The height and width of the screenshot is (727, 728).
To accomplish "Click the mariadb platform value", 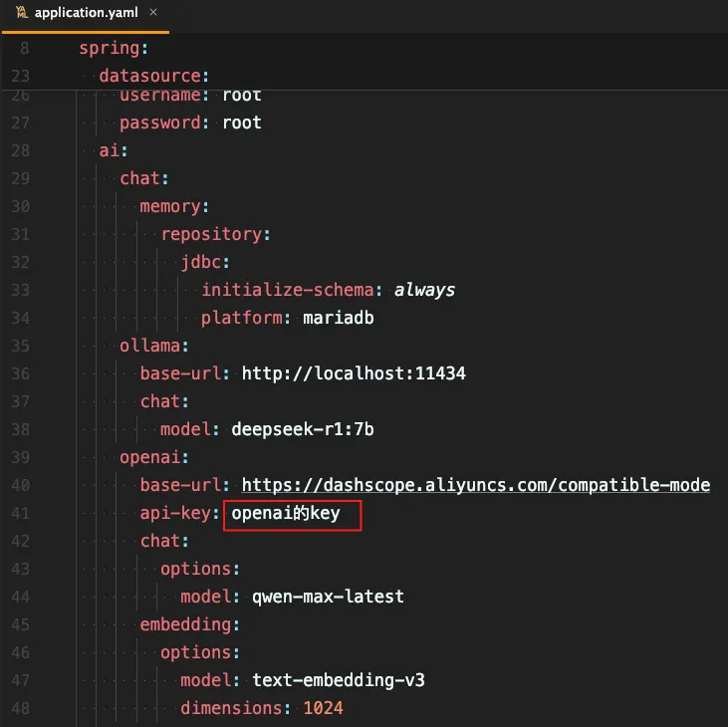I will pos(338,318).
